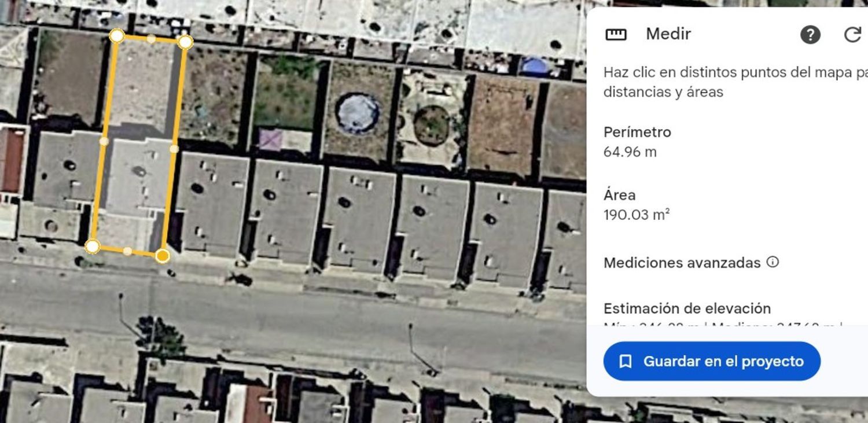The width and height of the screenshot is (868, 423).
Task: Click the round blue pool in backyard
Action: pyautogui.click(x=358, y=113)
